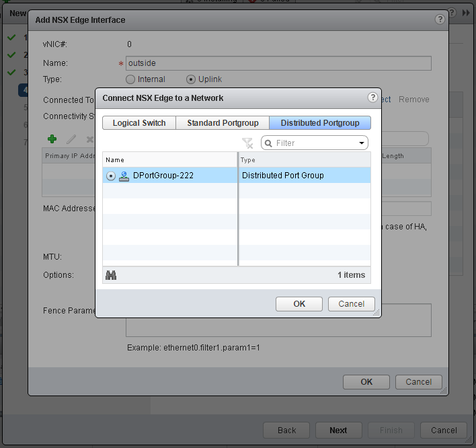Click the 1 items count label
Image resolution: width=476 pixels, height=448 pixels.
(x=351, y=275)
